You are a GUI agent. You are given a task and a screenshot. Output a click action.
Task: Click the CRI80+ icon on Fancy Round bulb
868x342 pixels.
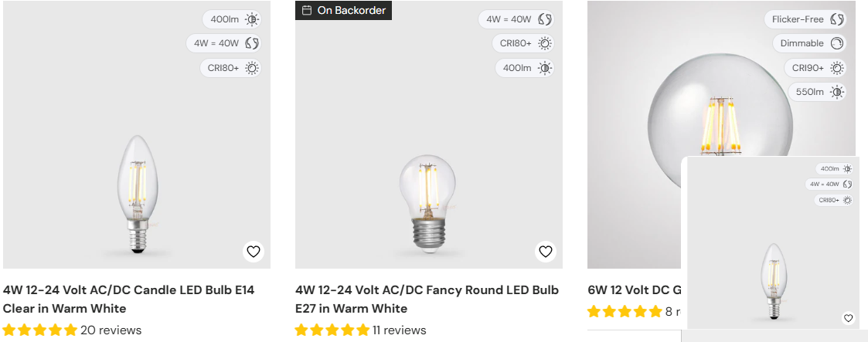(x=545, y=43)
